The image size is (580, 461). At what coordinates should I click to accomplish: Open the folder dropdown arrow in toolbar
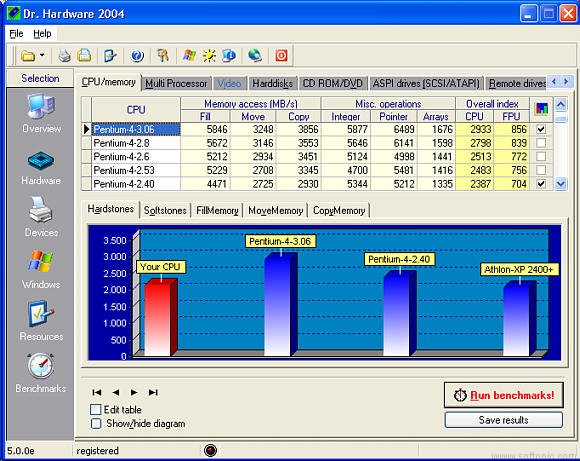point(42,55)
